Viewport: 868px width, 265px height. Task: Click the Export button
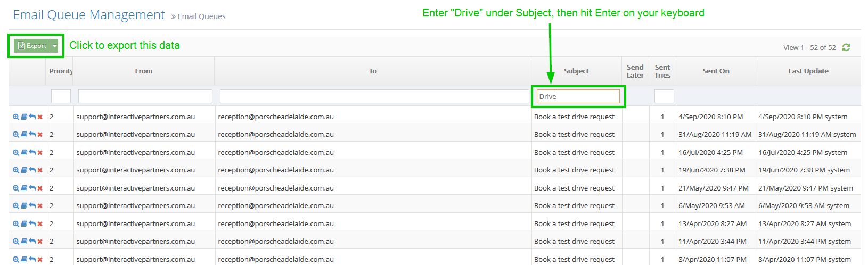tap(32, 46)
